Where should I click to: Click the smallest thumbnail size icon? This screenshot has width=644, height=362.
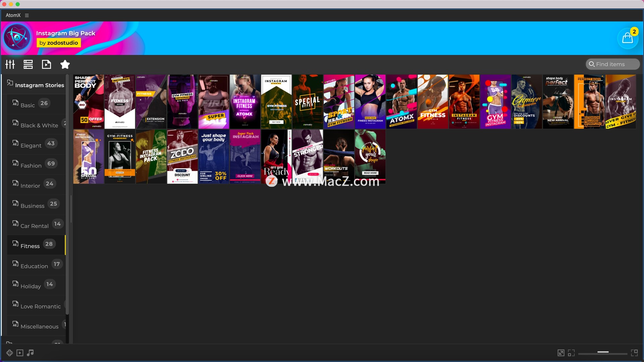pos(571,353)
